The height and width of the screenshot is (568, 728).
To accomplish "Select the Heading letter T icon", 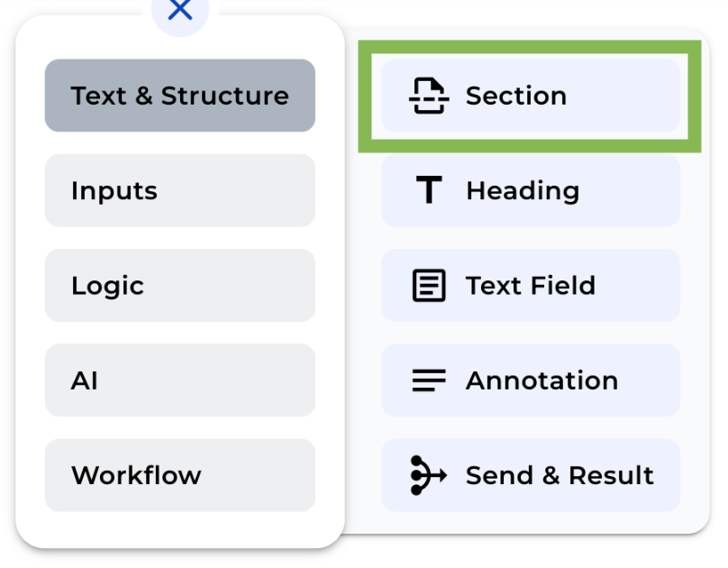I will tap(429, 190).
